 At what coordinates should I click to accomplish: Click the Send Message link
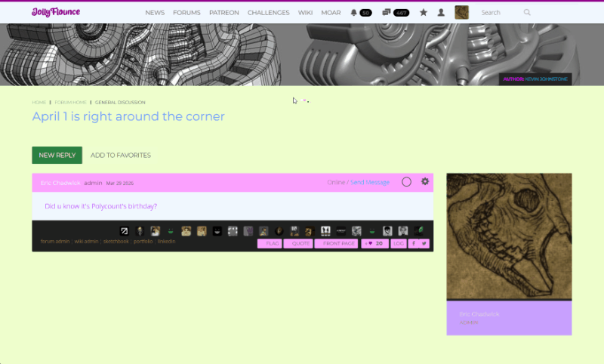pyautogui.click(x=370, y=182)
